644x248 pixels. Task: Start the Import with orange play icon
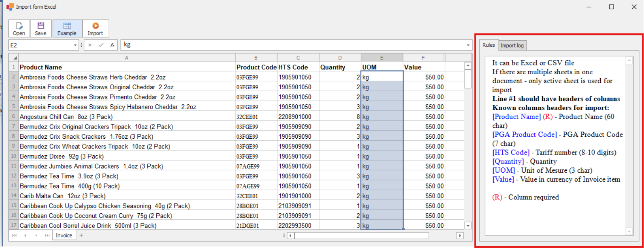[95, 29]
